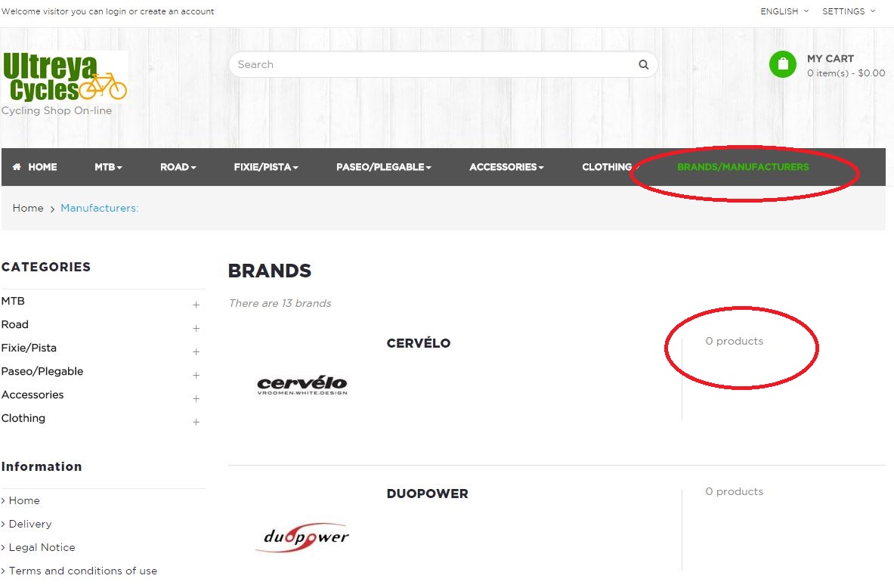Viewport: 894px width, 588px height.
Task: Open the Cervélo brand logo
Action: [302, 385]
